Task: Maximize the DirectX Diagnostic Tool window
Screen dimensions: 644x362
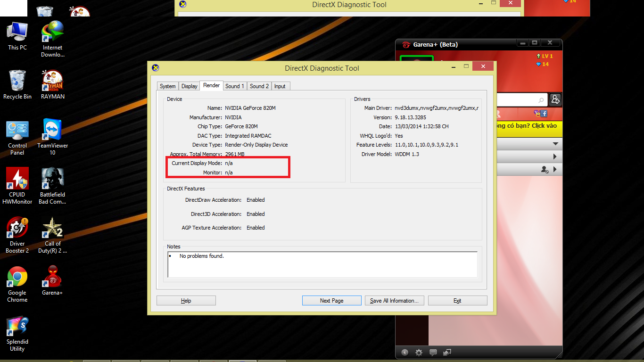Action: tap(466, 66)
